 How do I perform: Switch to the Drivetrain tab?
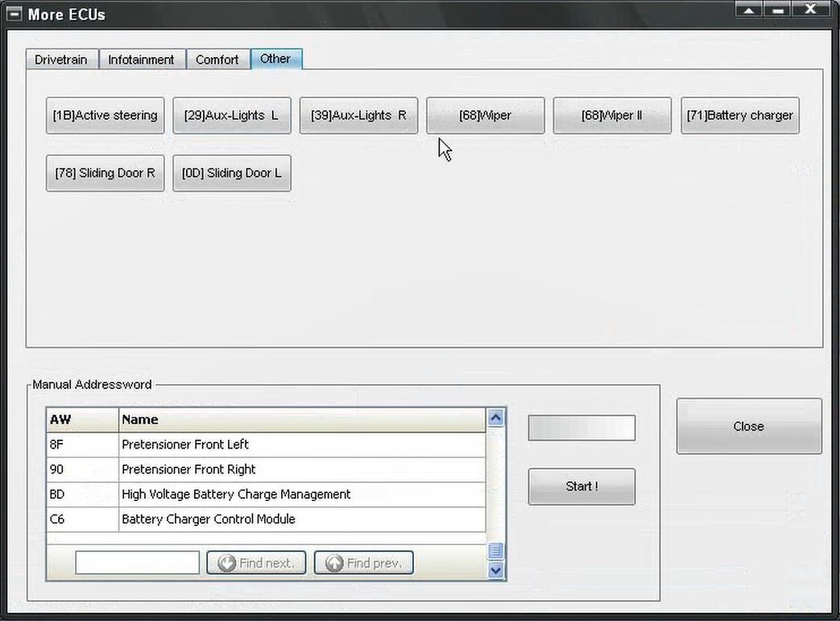(61, 60)
